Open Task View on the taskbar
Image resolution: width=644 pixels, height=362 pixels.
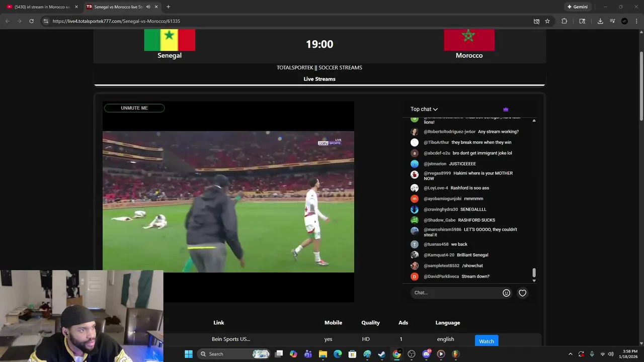pos(279,354)
